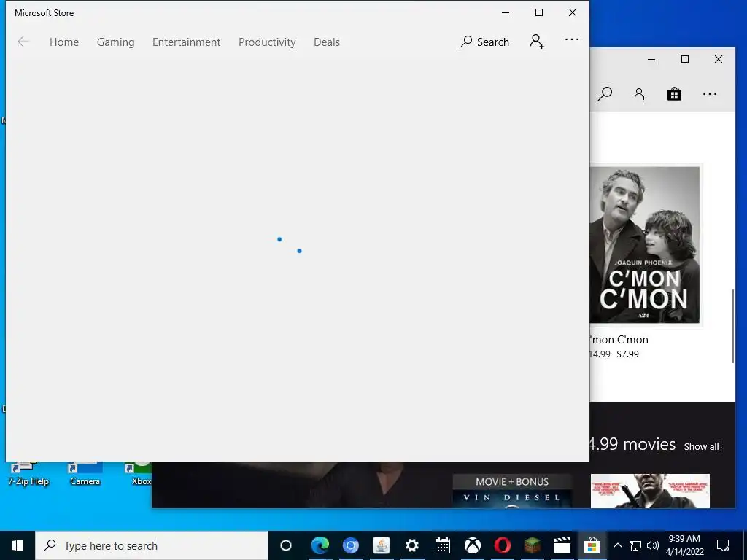Launch Opera browser from the taskbar
The width and height of the screenshot is (747, 560).
pyautogui.click(x=503, y=545)
